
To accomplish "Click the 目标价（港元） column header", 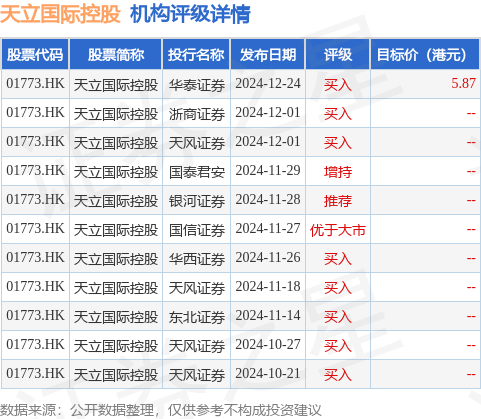I will [425, 54].
